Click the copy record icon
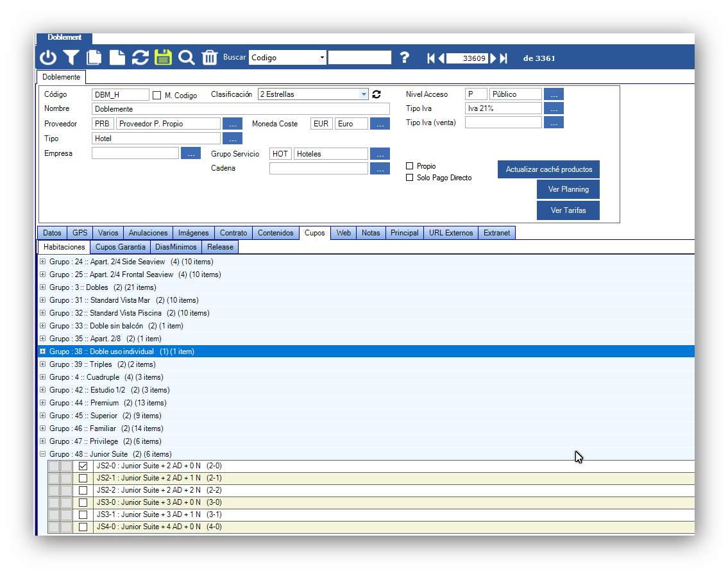728x569 pixels. tap(94, 58)
